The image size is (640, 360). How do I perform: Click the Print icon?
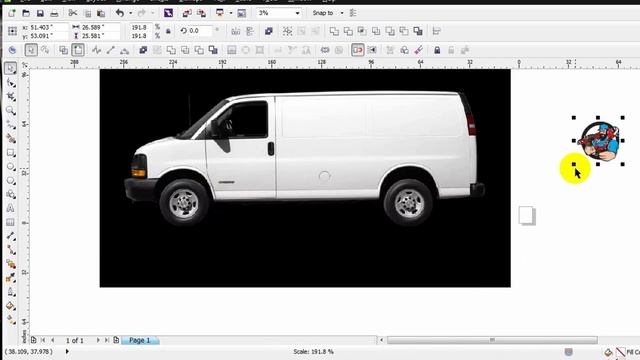54,13
